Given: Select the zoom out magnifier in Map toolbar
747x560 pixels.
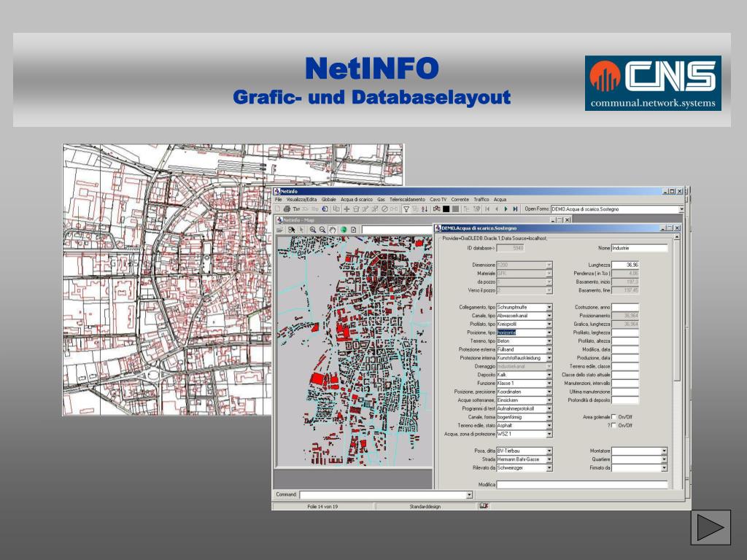Looking at the screenshot, I should click(x=322, y=230).
